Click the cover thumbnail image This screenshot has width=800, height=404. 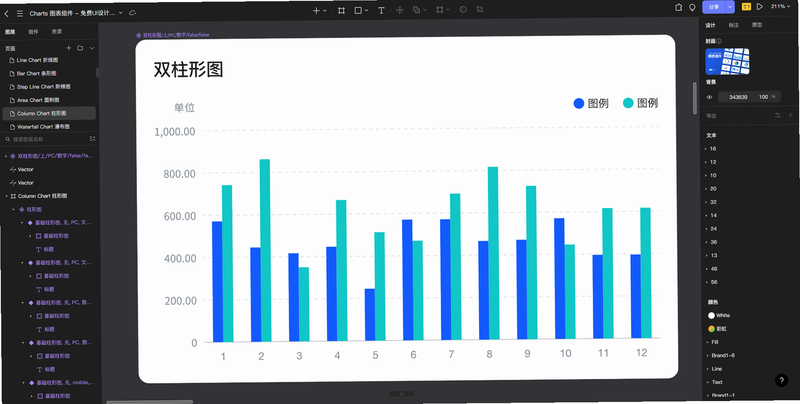[x=727, y=61]
